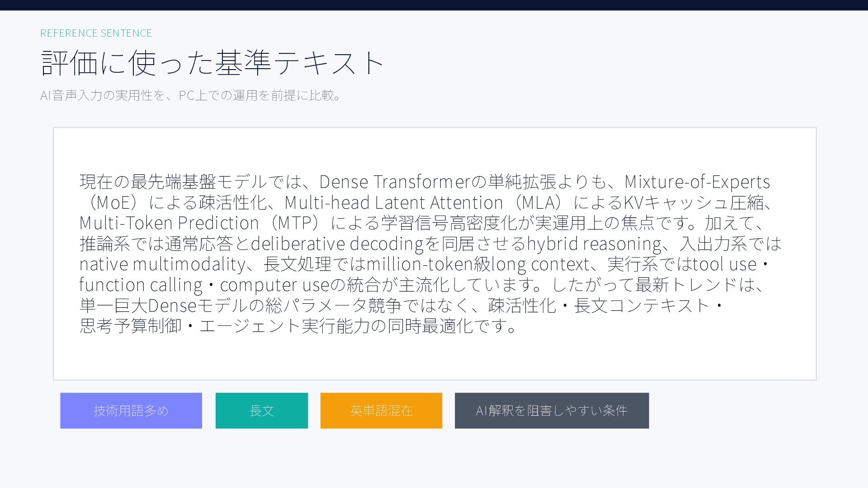Click the words deliberative decoding
The height and width of the screenshot is (488, 868).
[x=337, y=244]
